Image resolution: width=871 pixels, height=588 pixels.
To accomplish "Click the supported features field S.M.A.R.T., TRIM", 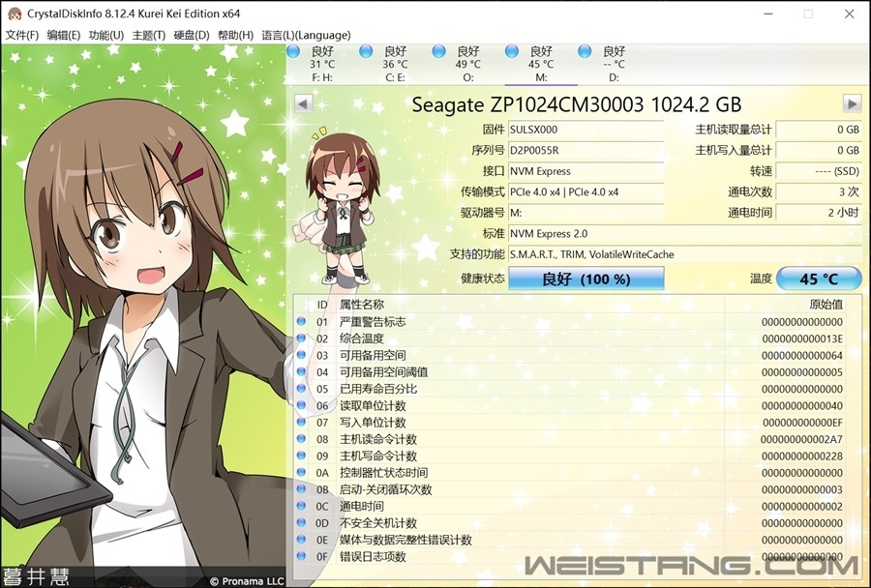I will coord(685,254).
